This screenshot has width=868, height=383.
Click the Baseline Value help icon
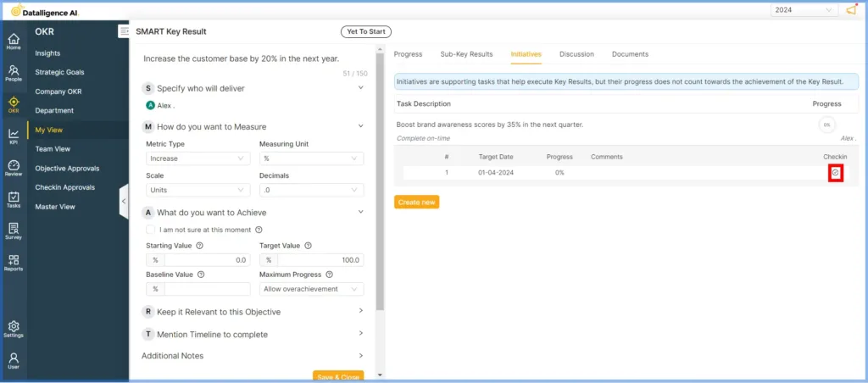coord(201,274)
